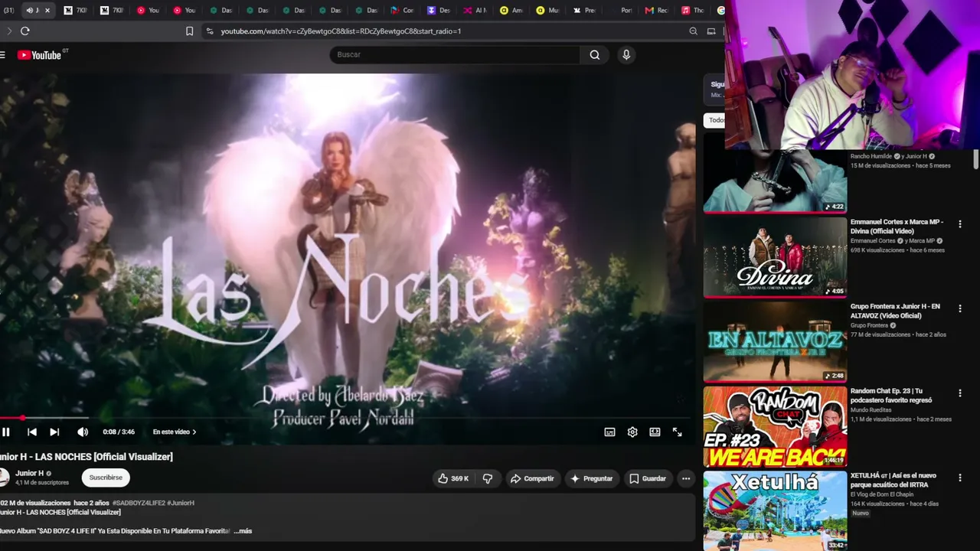Image resolution: width=980 pixels, height=551 pixels.
Task: Open the Junior H channel avatar
Action: (x=4, y=478)
